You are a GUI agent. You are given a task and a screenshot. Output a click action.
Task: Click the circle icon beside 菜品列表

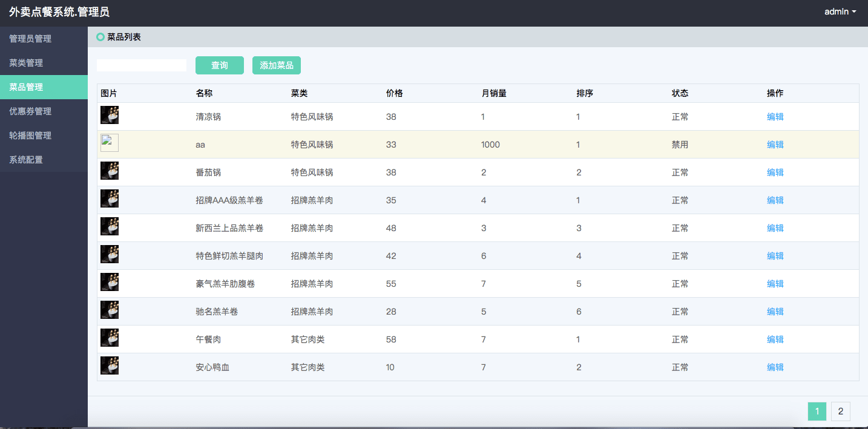(x=100, y=38)
